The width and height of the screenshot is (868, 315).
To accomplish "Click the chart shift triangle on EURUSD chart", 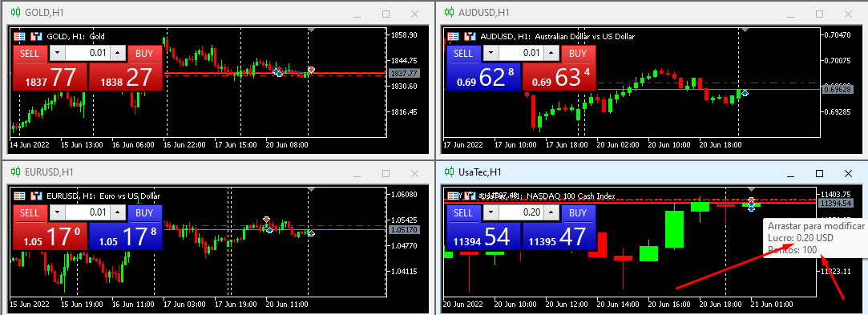I will (311, 189).
